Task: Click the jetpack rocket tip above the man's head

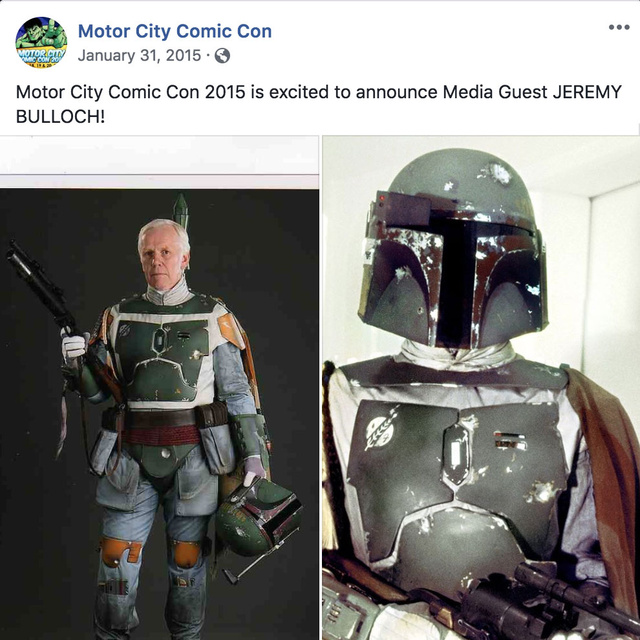Action: click(180, 209)
